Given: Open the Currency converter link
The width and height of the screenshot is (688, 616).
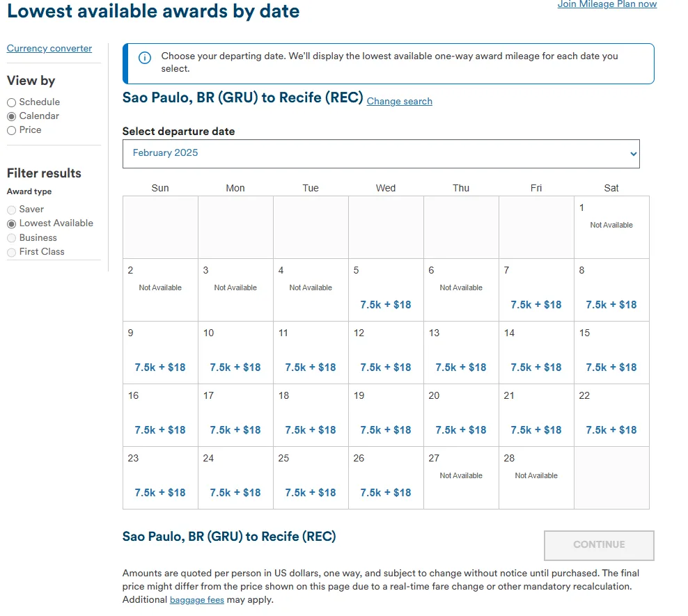Looking at the screenshot, I should pyautogui.click(x=49, y=48).
